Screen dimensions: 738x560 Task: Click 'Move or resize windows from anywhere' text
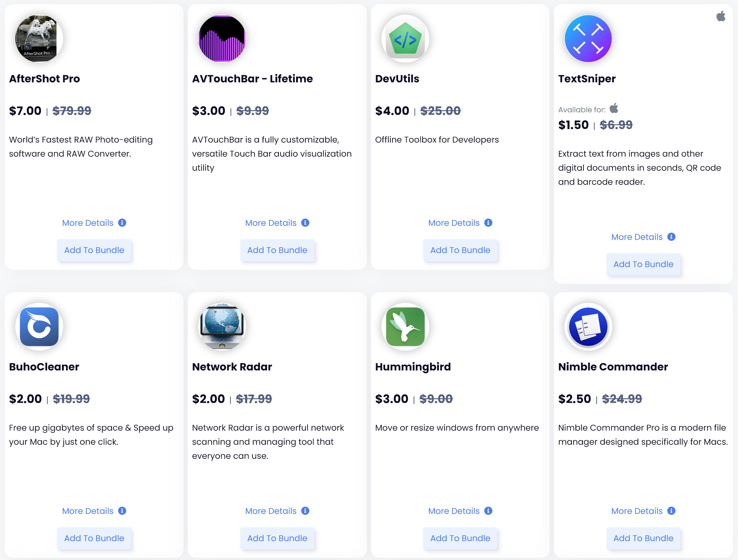(457, 428)
